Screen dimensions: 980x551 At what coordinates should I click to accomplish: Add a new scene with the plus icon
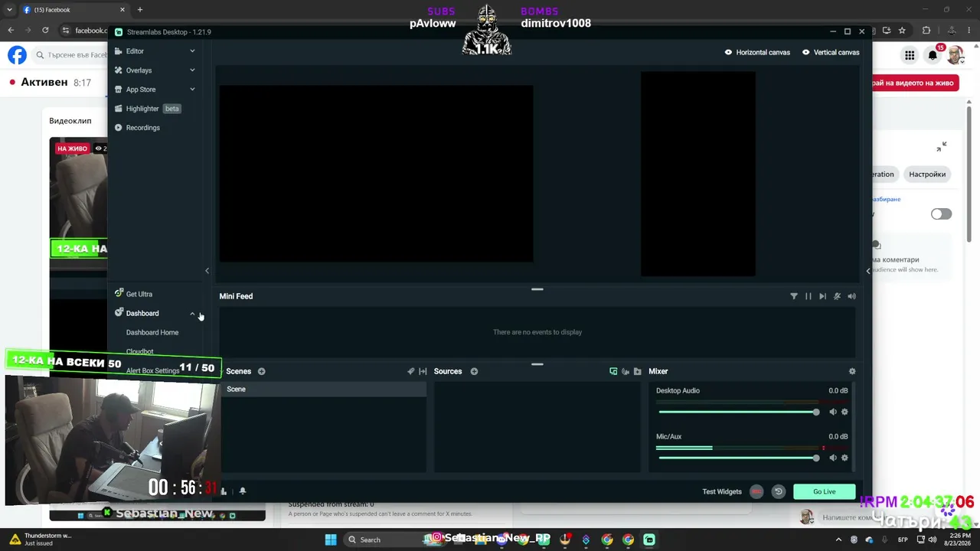(261, 371)
